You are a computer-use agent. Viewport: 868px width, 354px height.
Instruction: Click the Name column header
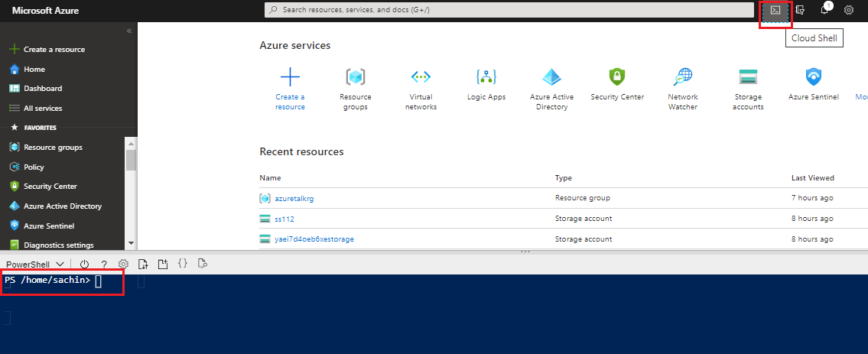(270, 178)
